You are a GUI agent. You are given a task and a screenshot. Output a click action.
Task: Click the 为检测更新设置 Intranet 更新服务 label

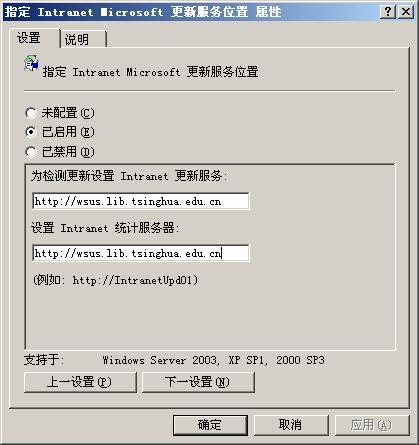coord(129,176)
